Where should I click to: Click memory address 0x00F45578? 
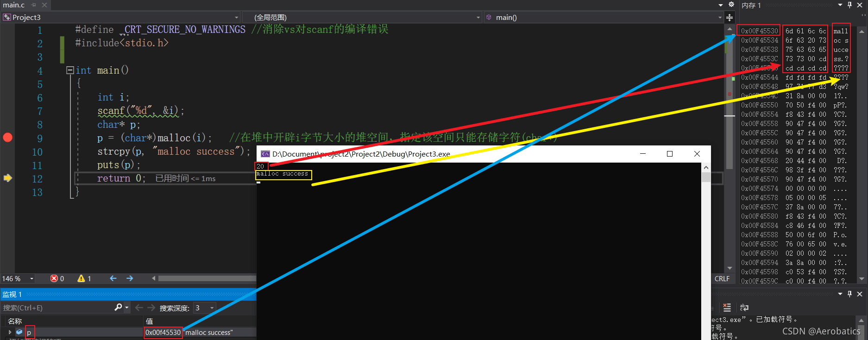point(760,198)
